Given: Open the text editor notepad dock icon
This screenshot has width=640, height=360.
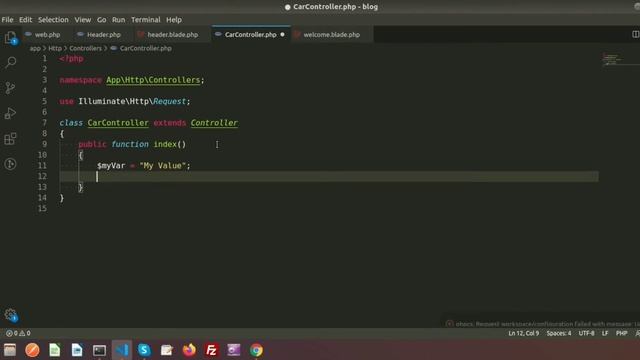Looking at the screenshot, I should click(167, 350).
